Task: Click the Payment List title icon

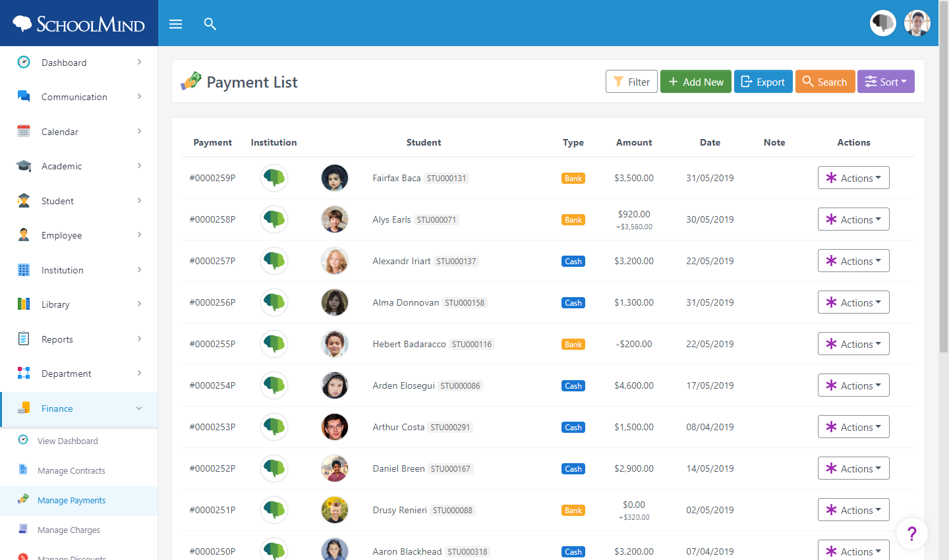Action: (191, 81)
